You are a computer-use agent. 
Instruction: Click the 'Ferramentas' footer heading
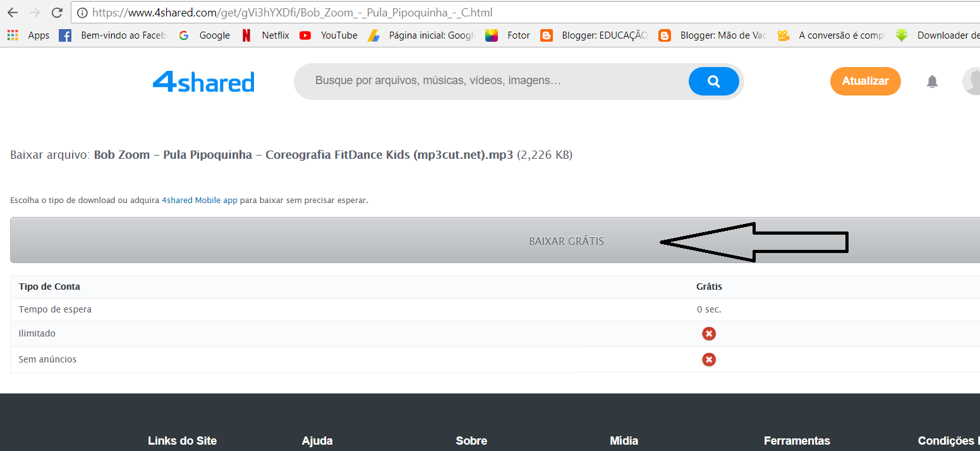797,441
